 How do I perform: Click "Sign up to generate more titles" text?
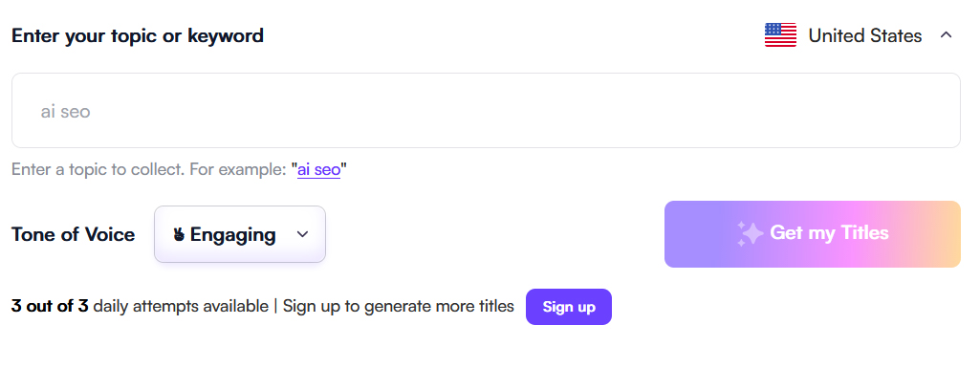pos(398,307)
